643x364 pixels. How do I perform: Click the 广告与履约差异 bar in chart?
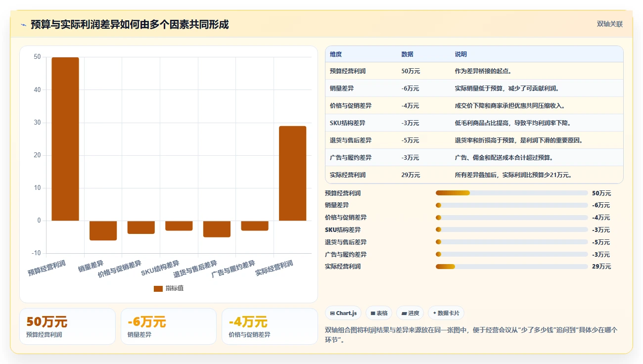(255, 226)
